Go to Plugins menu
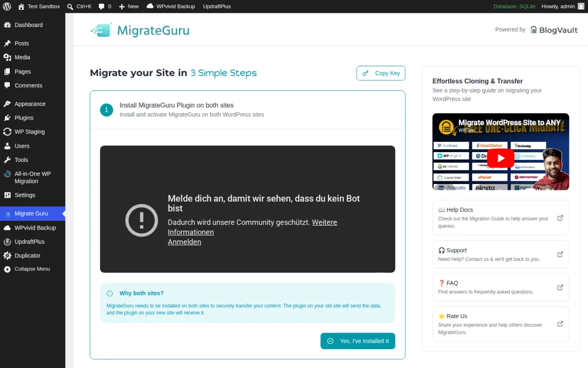588x368 pixels. pyautogui.click(x=32, y=118)
